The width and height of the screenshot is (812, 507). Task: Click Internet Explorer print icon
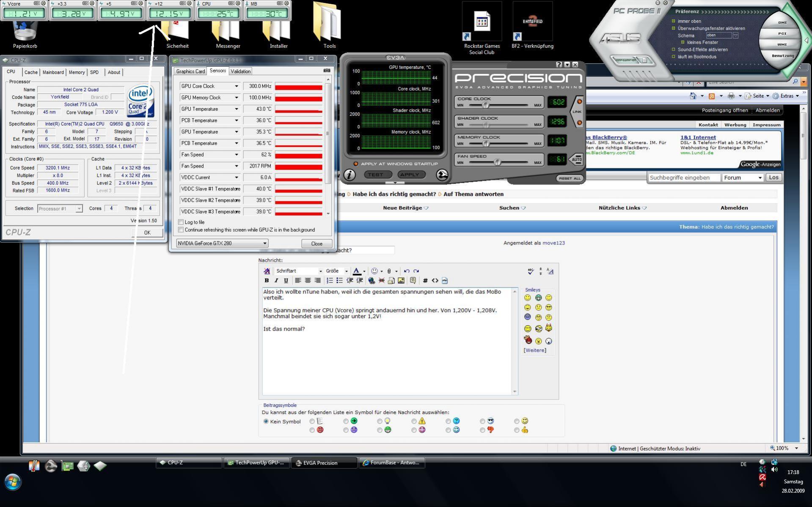point(731,96)
